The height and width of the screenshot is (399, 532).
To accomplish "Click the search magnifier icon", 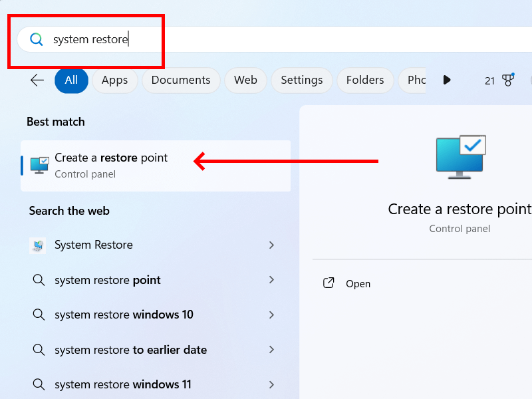I will click(x=36, y=39).
